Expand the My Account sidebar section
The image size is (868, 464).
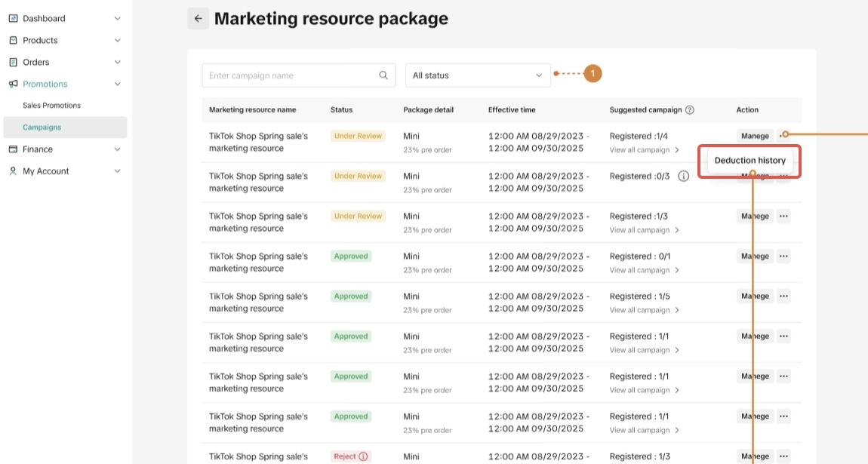(117, 171)
